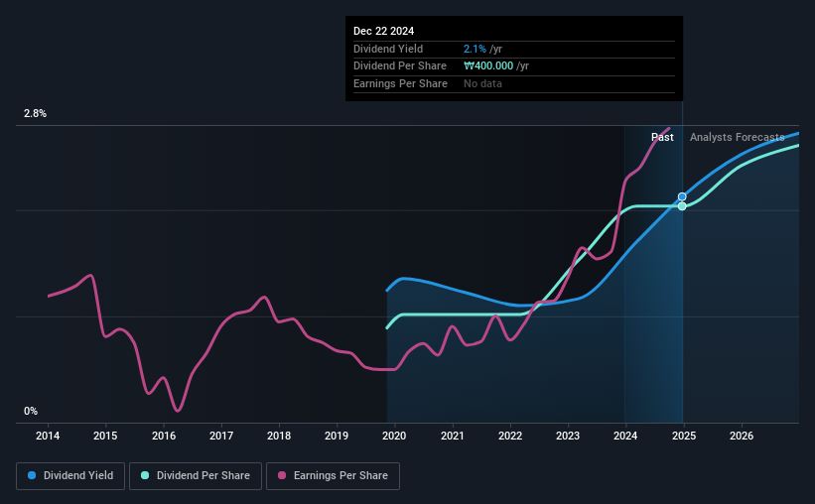This screenshot has height=504, width=815.
Task: Click the Dec 22 2024 tooltip date
Action: pyautogui.click(x=383, y=31)
